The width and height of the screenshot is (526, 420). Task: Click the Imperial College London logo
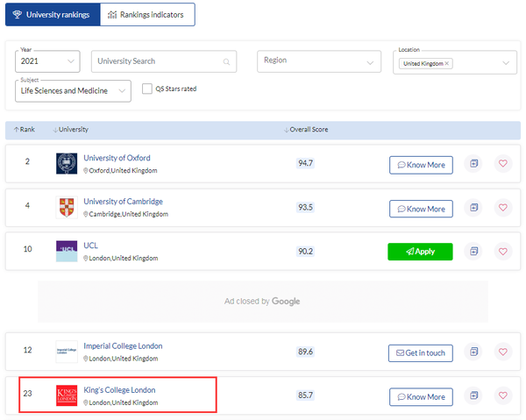67,352
